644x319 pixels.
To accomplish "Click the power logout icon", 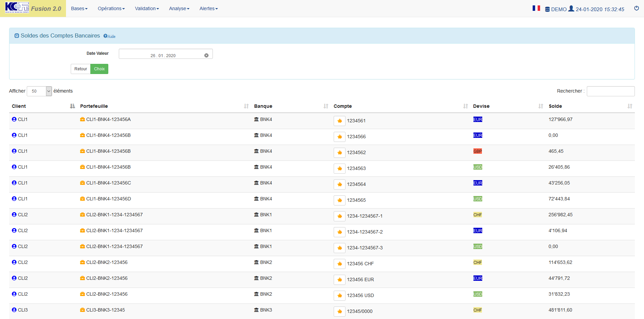I will click(636, 8).
